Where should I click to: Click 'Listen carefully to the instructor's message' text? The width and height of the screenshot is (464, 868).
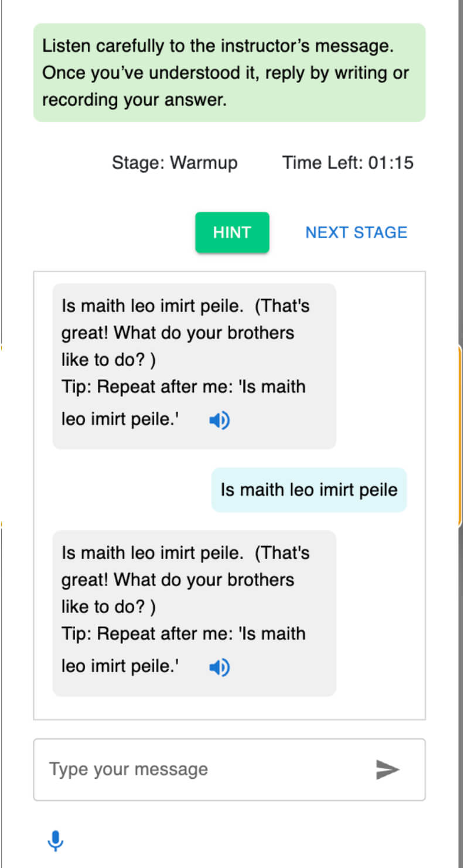(217, 46)
